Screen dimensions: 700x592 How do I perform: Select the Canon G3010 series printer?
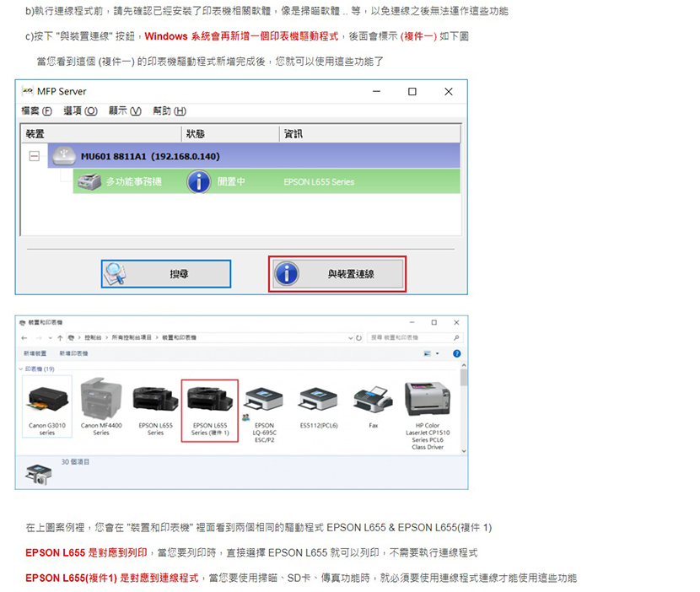pyautogui.click(x=47, y=406)
